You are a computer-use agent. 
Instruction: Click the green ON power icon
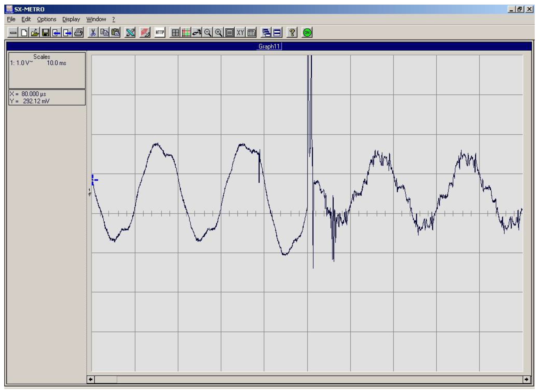coord(307,32)
